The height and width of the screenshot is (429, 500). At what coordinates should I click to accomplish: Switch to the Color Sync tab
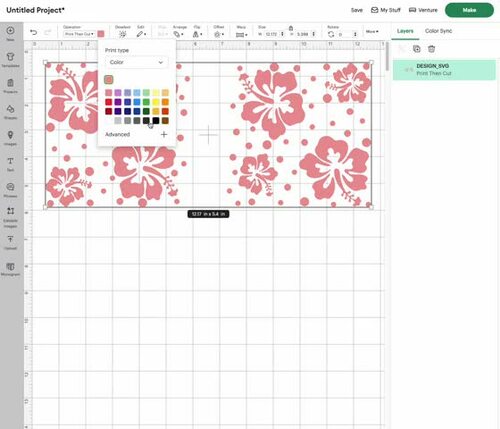coord(438,31)
